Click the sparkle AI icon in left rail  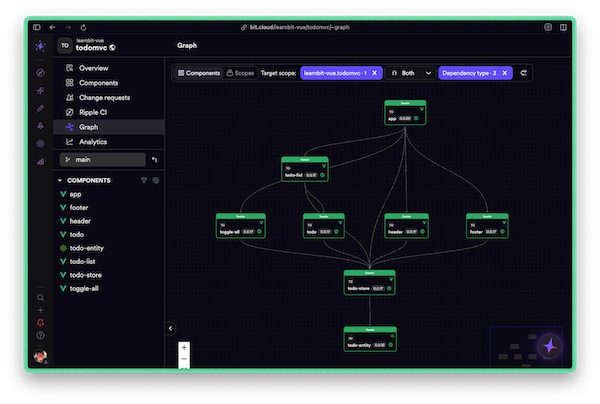tap(40, 91)
